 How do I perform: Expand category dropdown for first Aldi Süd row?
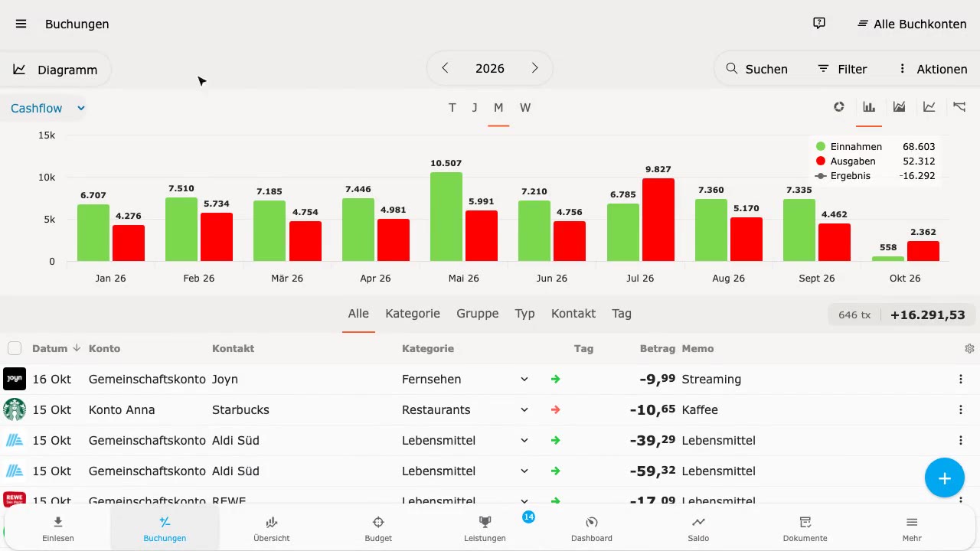[524, 440]
